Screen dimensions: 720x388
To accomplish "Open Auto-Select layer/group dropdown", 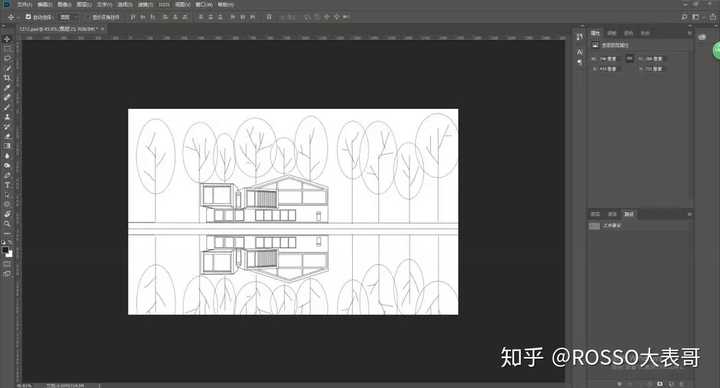I will [69, 17].
